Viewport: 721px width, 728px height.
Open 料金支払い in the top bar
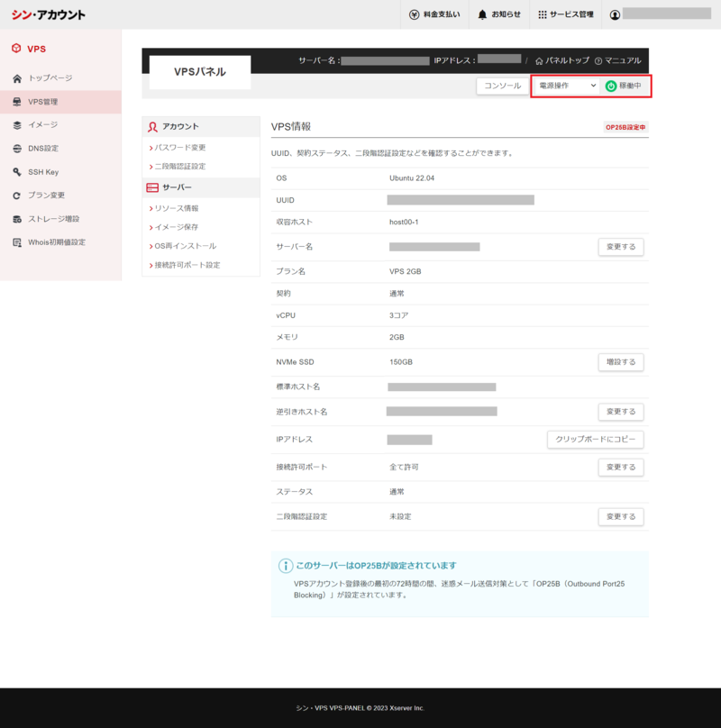click(434, 14)
